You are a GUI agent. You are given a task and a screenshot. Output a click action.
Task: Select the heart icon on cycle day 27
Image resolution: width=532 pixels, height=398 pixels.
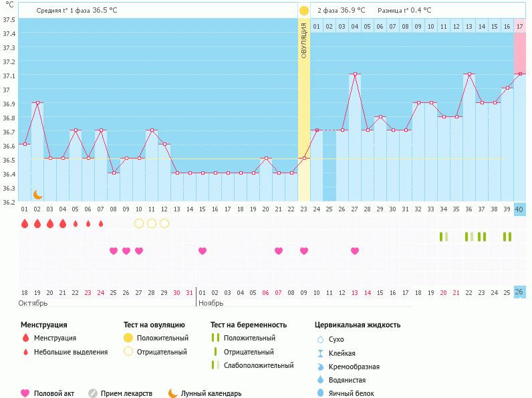[355, 251]
